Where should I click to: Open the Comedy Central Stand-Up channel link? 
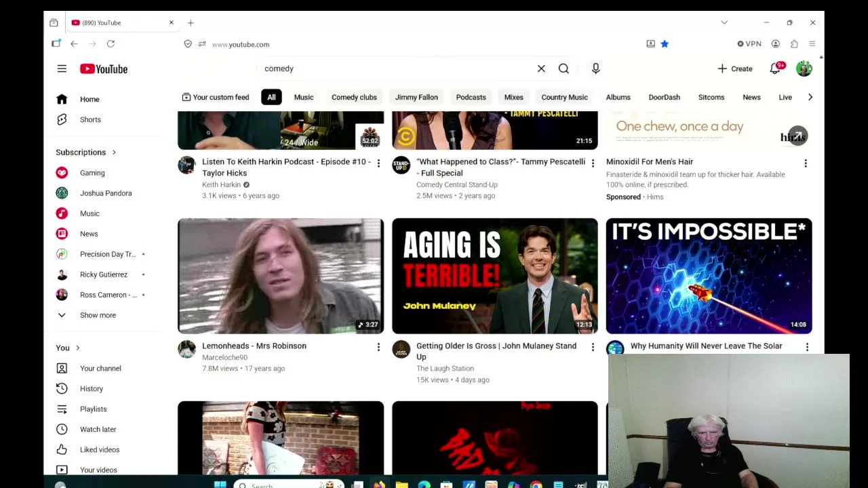coord(457,184)
